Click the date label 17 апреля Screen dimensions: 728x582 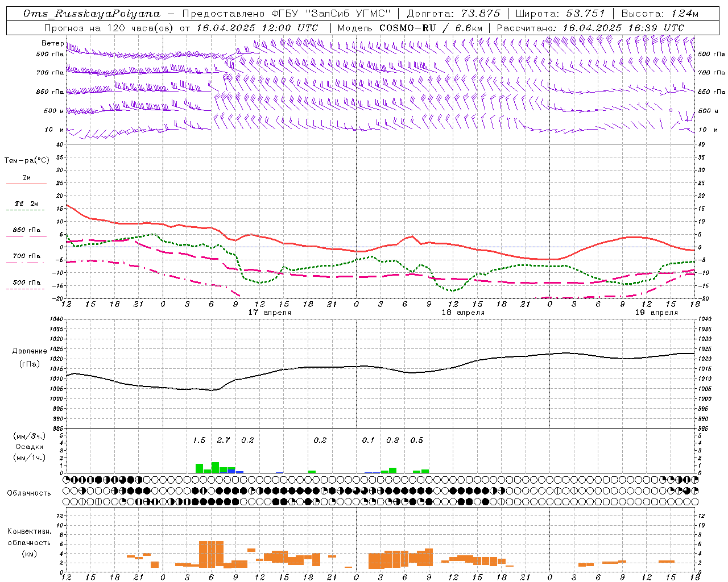(270, 312)
